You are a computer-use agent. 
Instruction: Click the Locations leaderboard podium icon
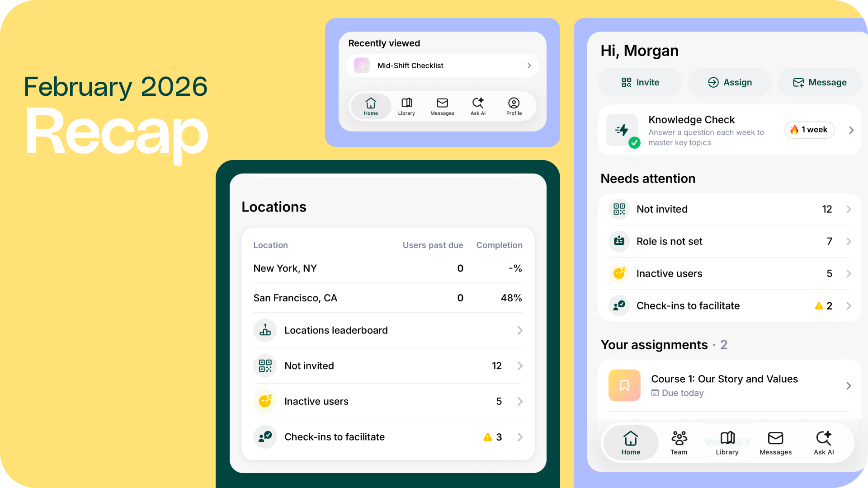(265, 330)
